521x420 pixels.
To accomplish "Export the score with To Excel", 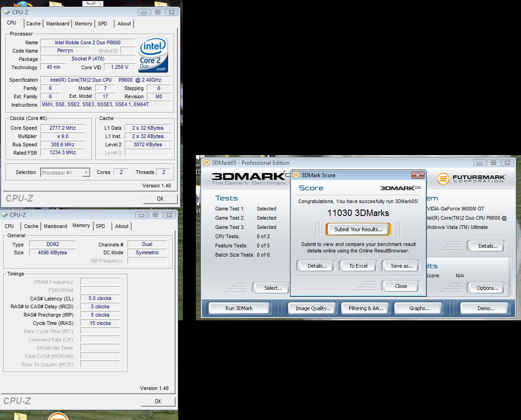I will coord(358,266).
